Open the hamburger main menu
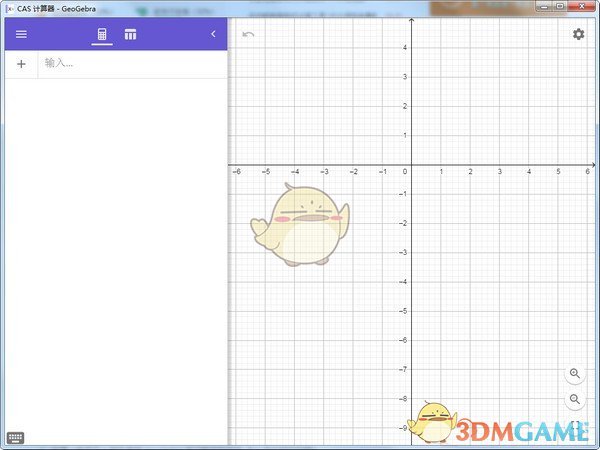 (21, 34)
